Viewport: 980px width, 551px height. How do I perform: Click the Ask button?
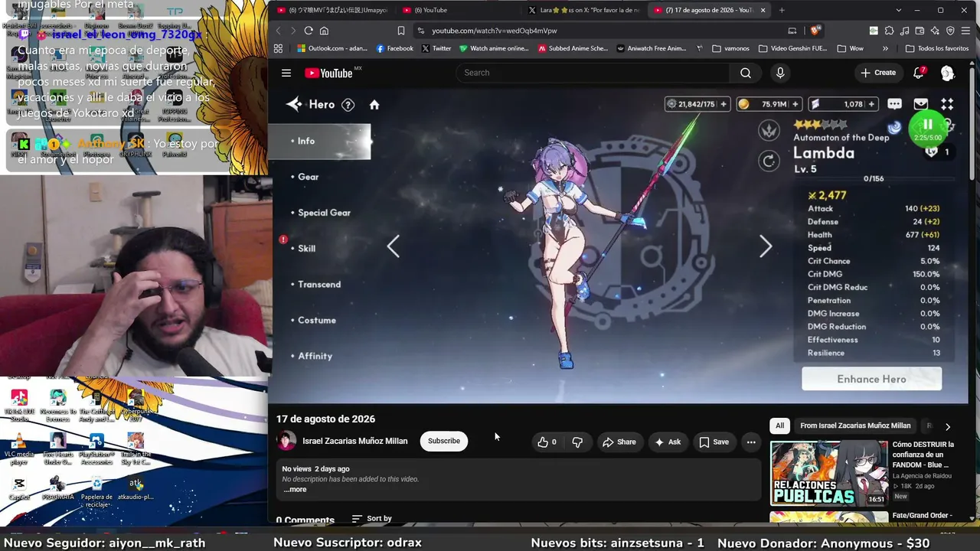[x=668, y=442]
